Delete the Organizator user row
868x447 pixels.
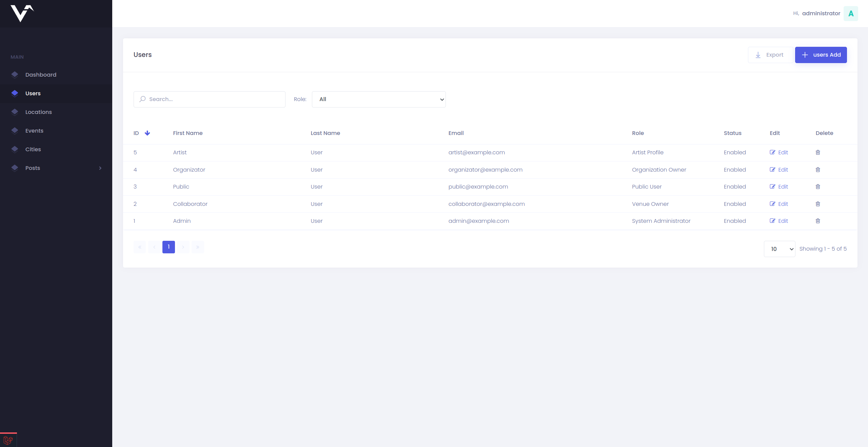tap(818, 170)
